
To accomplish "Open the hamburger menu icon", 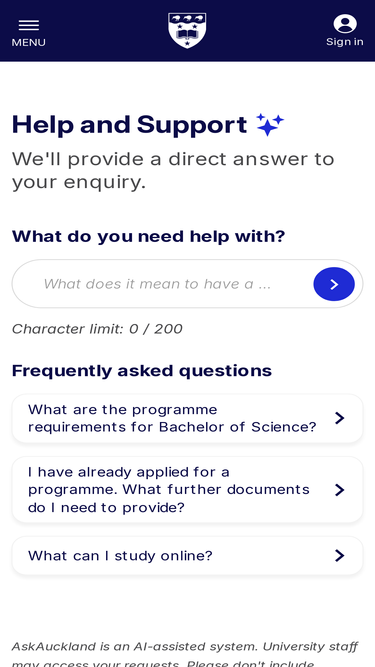I will (28, 25).
